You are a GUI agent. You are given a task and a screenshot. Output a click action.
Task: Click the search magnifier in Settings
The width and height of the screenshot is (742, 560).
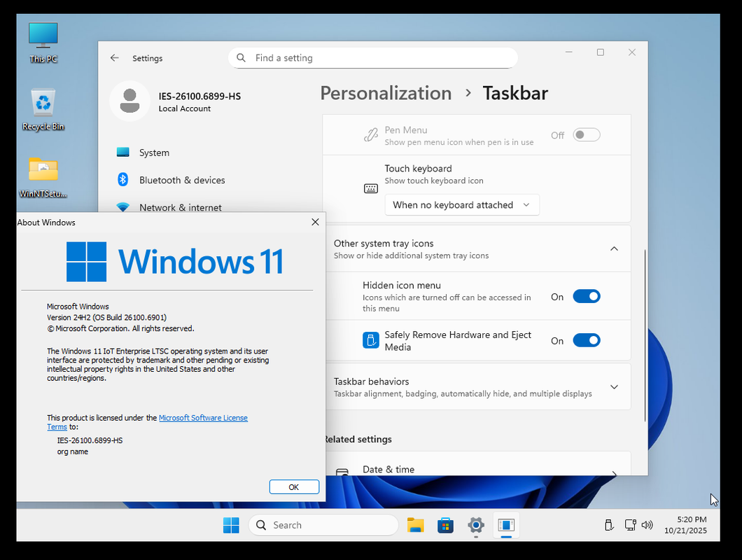[241, 58]
